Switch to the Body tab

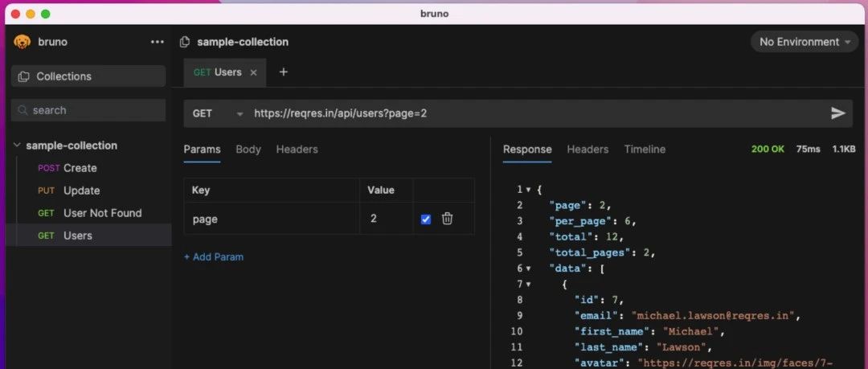[248, 150]
